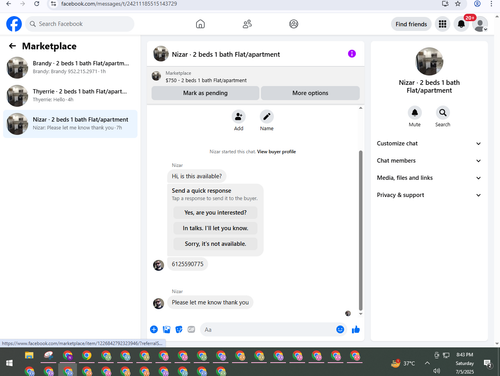Open the Groups icon in top navigation

tap(294, 24)
